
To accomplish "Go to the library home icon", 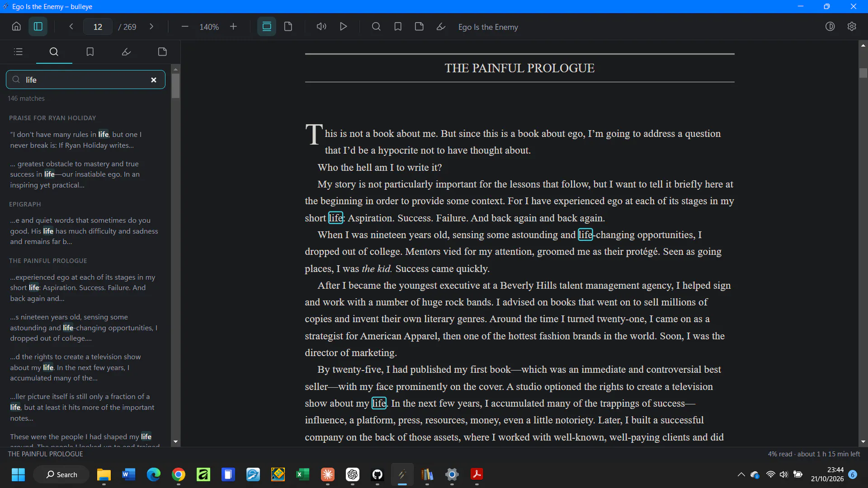I will 16,27.
